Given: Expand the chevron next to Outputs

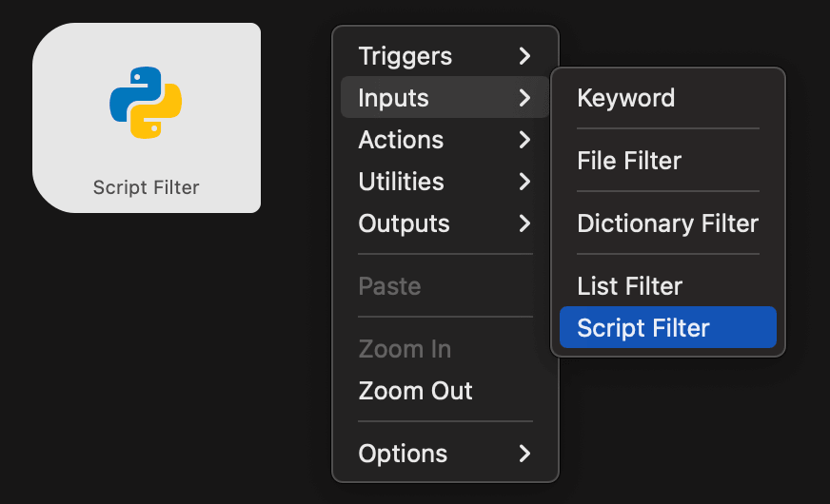Looking at the screenshot, I should click(524, 223).
